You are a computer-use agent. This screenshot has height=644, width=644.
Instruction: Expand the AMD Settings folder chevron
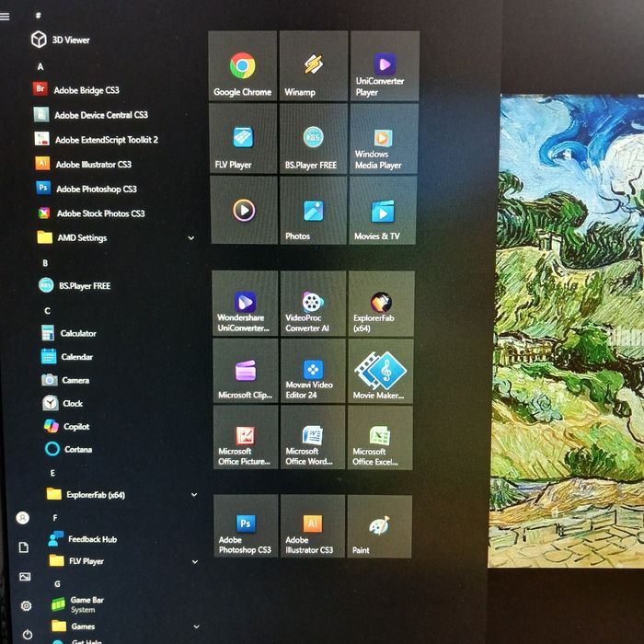[191, 237]
